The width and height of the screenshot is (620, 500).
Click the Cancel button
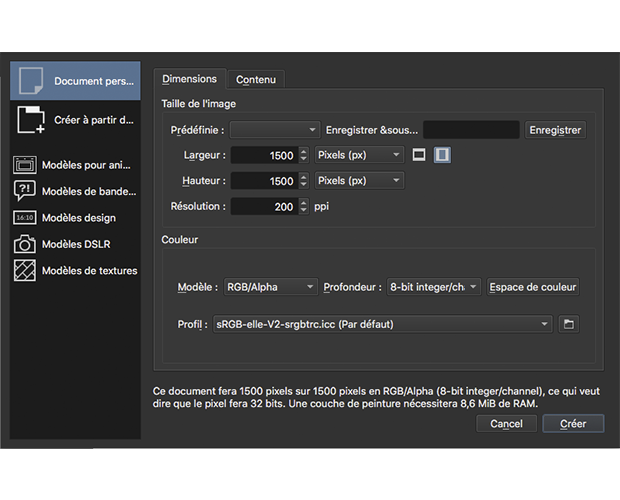tap(506, 424)
